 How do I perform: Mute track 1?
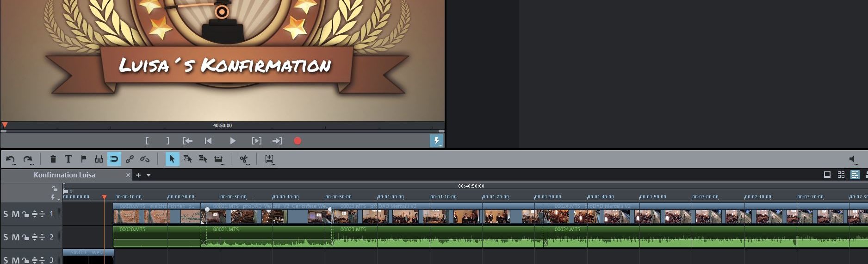pyautogui.click(x=15, y=214)
